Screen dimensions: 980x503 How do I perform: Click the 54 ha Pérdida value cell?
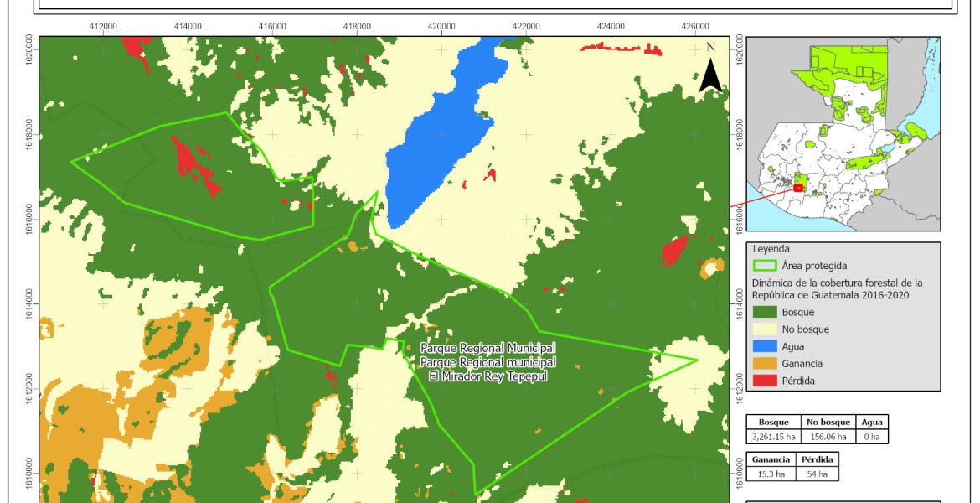(x=816, y=474)
